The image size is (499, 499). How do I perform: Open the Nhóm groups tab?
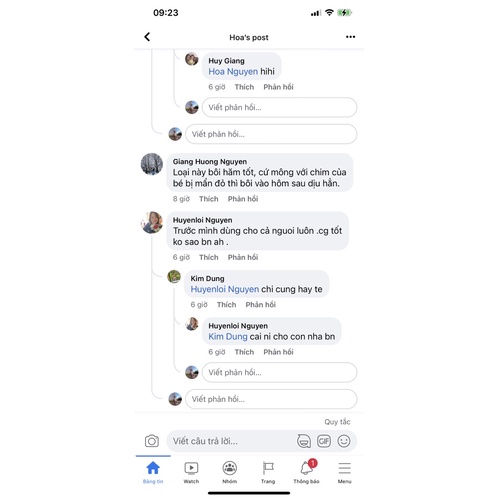[x=230, y=471]
